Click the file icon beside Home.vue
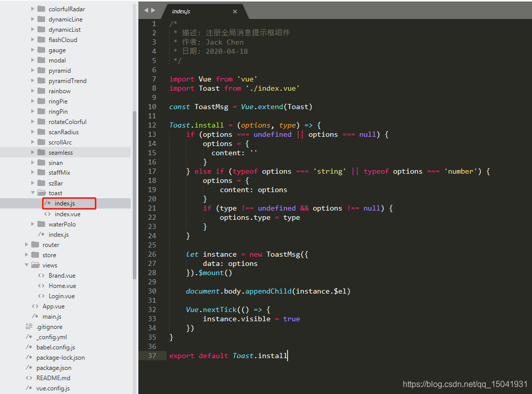 click(x=42, y=285)
